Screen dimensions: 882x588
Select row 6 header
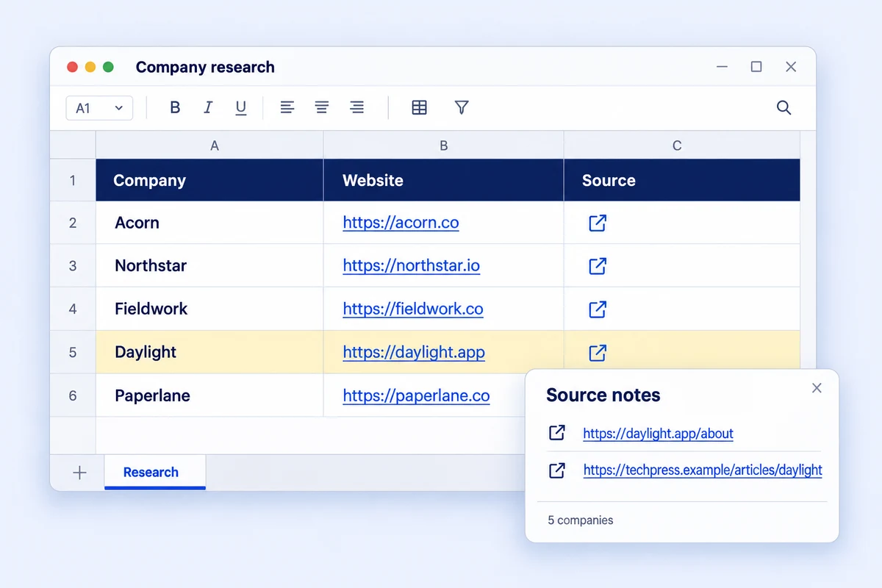[x=73, y=395]
